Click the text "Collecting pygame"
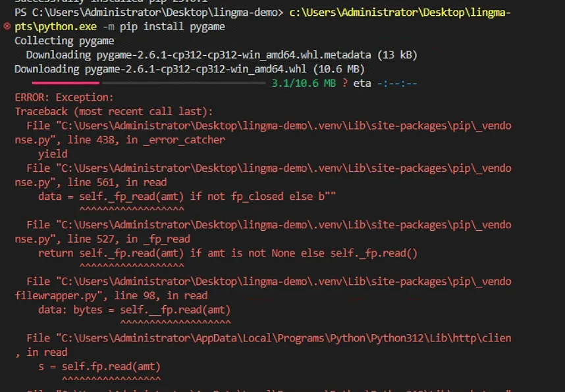The width and height of the screenshot is (565, 392). pyautogui.click(x=65, y=41)
